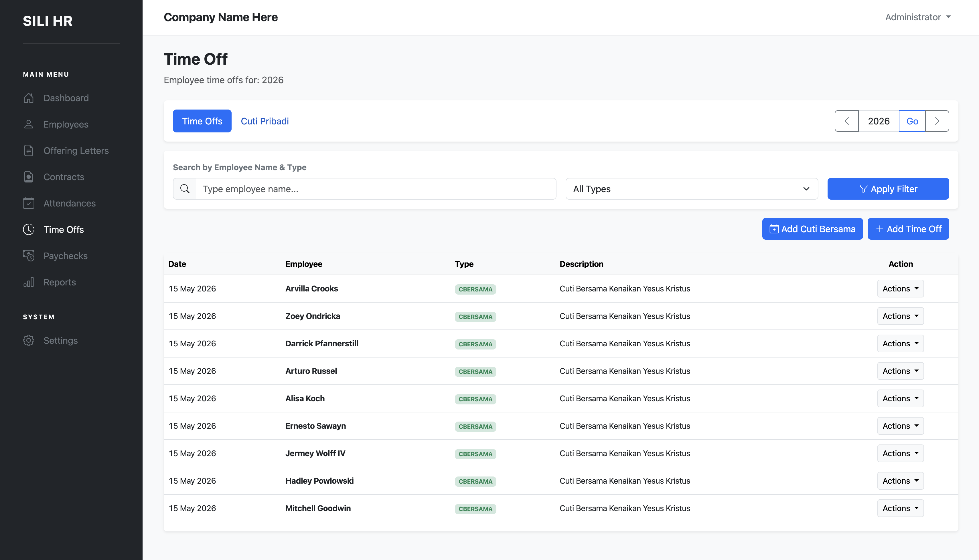This screenshot has height=560, width=979.
Task: Click the Employee column header
Action: (304, 264)
